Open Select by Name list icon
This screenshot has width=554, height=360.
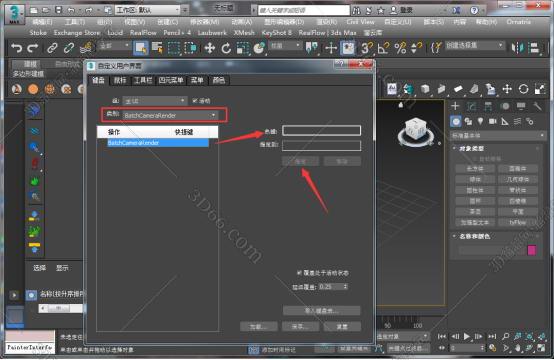[x=157, y=48]
